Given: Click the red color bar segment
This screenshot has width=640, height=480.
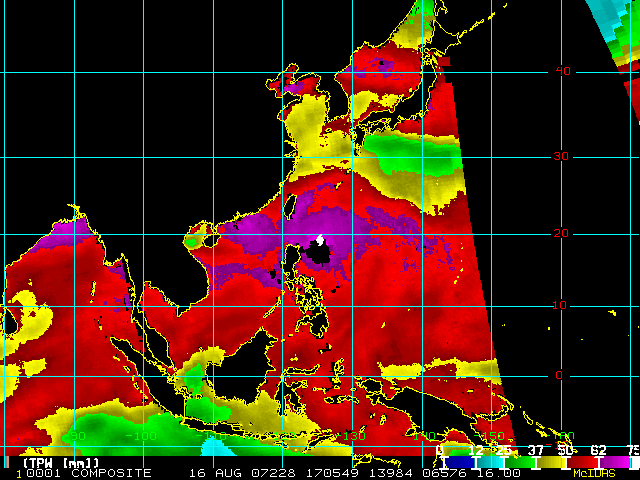Looking at the screenshot, I should 582,462.
